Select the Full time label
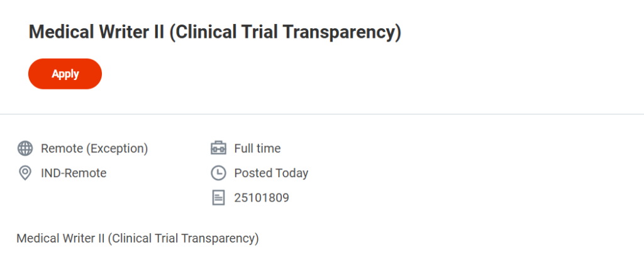 click(x=257, y=149)
